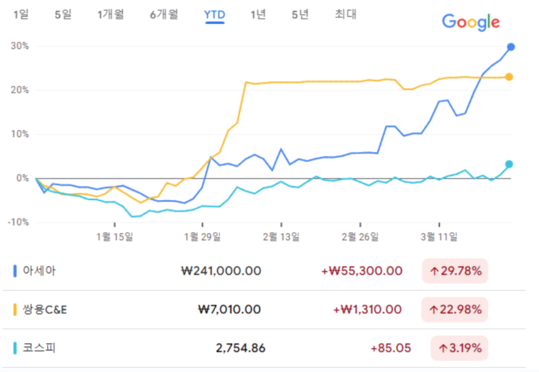Choose the 6개월 time range
Viewport: 539px width, 372px height.
click(x=164, y=14)
